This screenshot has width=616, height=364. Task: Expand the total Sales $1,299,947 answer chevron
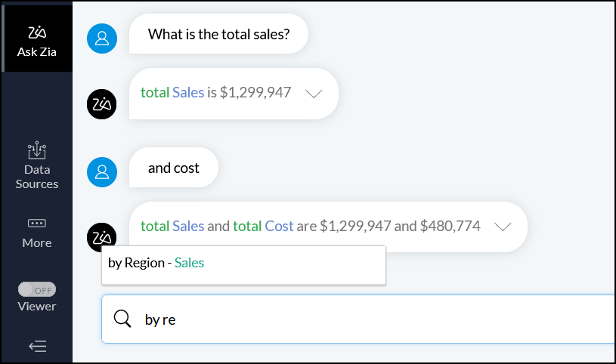point(314,94)
